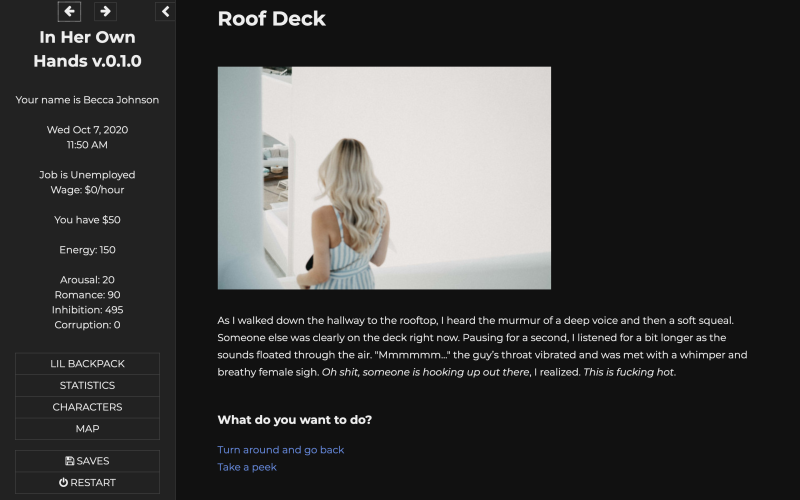Click the forward arrow history button
This screenshot has width=800, height=500.
click(x=105, y=12)
